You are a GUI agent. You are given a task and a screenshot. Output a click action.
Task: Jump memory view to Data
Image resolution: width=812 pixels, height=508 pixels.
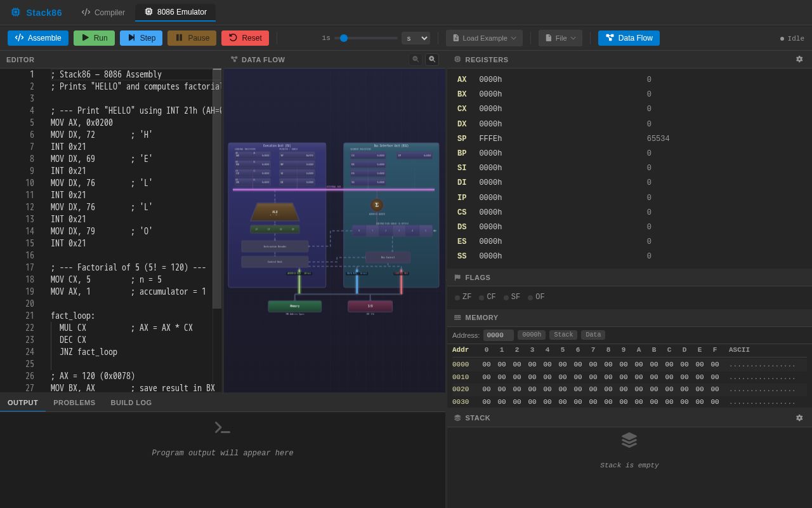point(593,335)
